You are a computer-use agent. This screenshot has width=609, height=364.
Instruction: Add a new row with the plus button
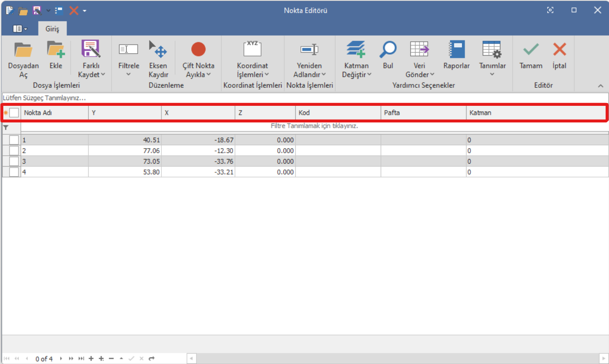91,359
